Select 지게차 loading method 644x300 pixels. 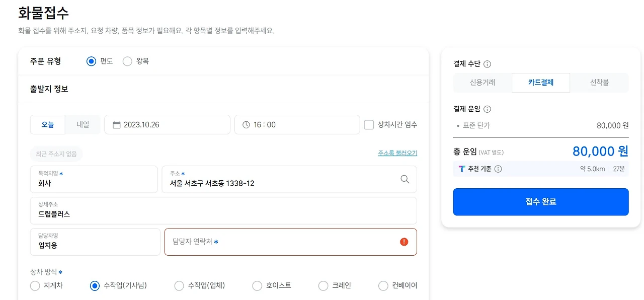[x=35, y=286]
